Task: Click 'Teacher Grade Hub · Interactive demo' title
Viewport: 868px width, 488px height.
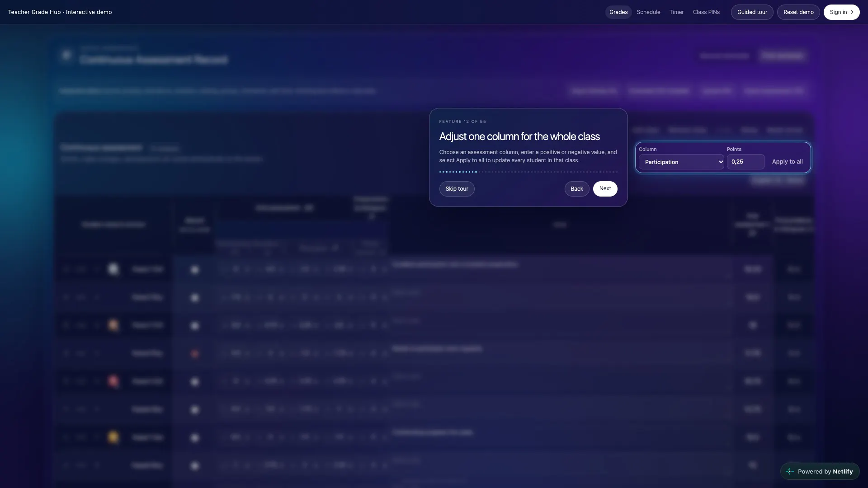Action: (60, 12)
